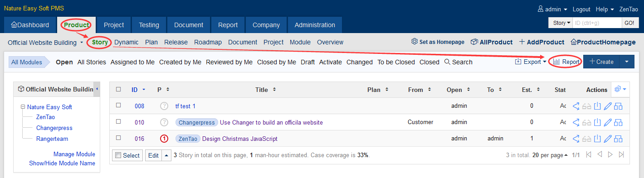
Task: Go to the last page arrow
Action: [621, 155]
